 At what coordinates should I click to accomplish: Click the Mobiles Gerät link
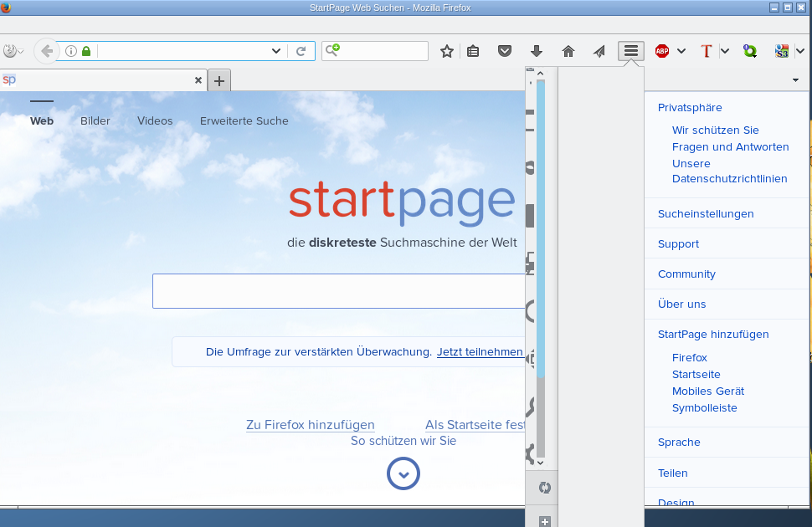708,391
